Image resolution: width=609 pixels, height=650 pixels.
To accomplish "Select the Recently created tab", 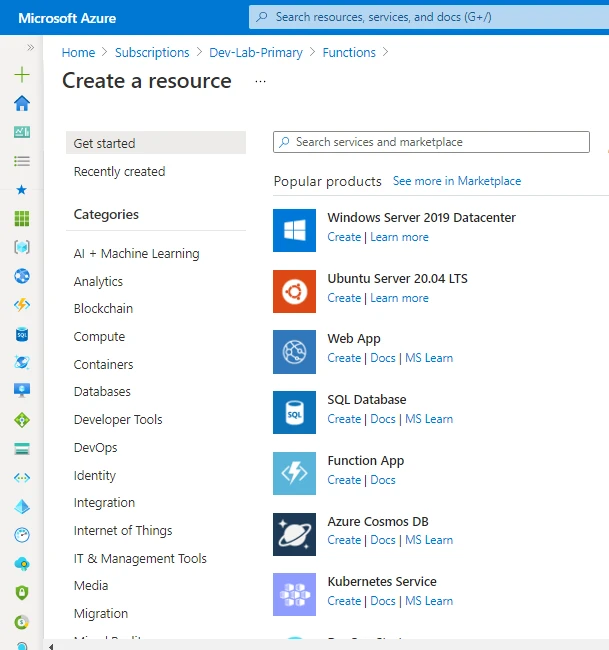I will (119, 171).
